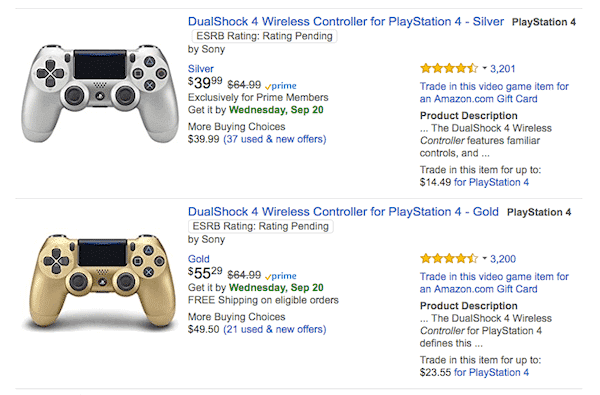Click the Prime logo next to $55.29 price
The height and width of the screenshot is (395, 600).
coord(281,276)
